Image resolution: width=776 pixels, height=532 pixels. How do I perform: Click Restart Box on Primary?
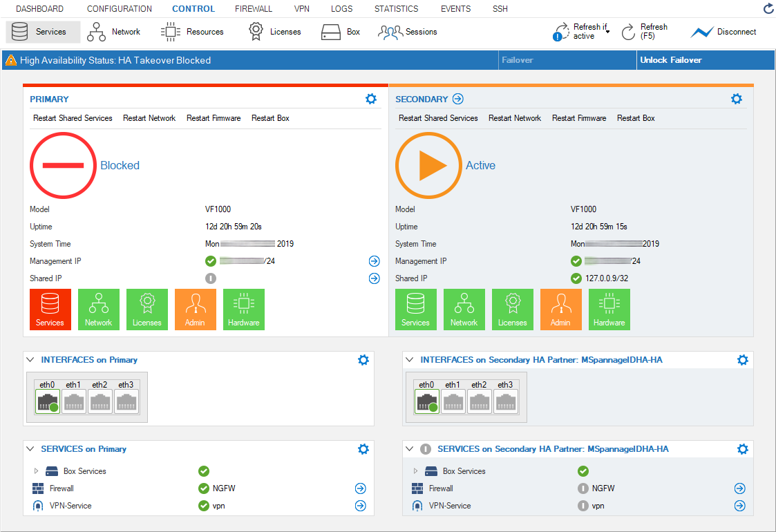[270, 118]
